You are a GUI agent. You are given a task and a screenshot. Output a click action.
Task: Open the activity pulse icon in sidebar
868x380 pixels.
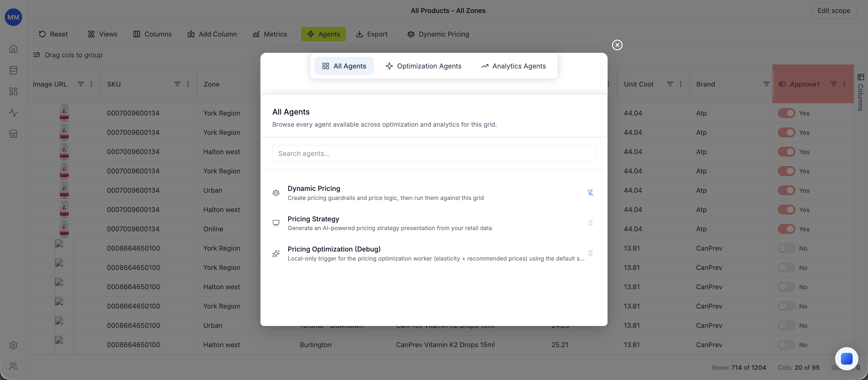[14, 112]
